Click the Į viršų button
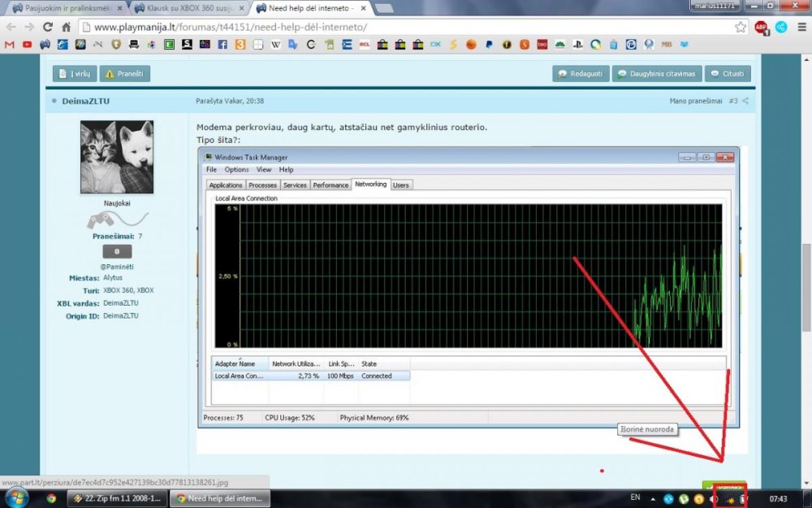 [75, 74]
